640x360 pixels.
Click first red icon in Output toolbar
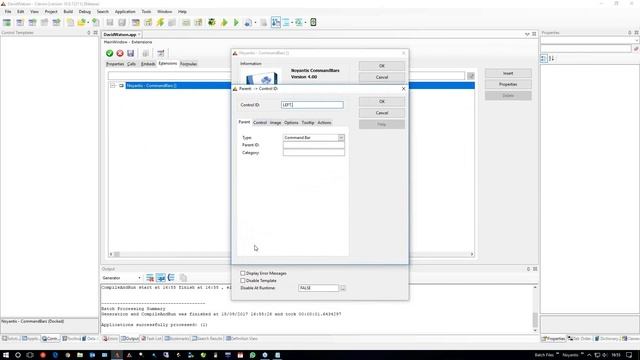(150, 278)
